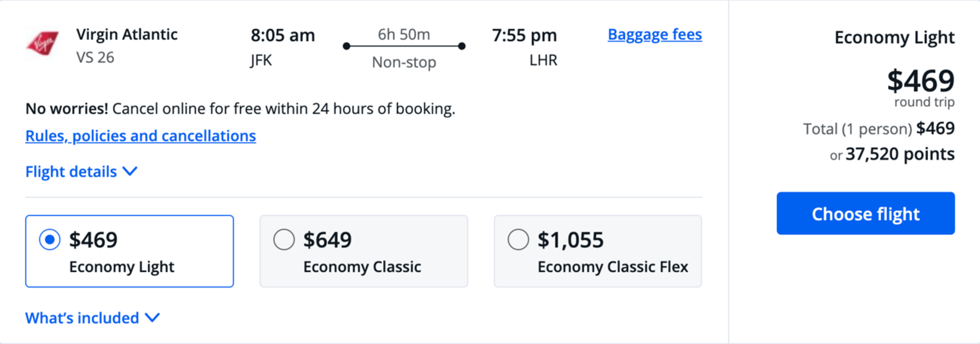The width and height of the screenshot is (980, 344).
Task: Select the $469 Economy Light radio button
Action: [x=50, y=240]
